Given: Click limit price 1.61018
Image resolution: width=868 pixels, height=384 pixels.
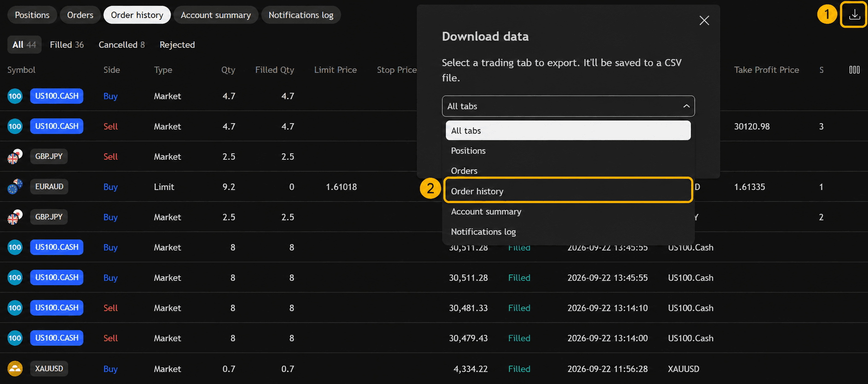Looking at the screenshot, I should 341,187.
